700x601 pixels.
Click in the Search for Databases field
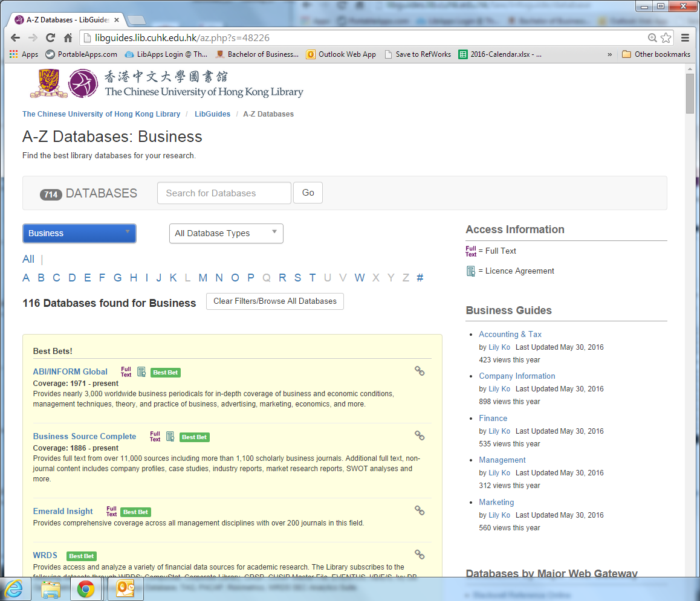224,193
